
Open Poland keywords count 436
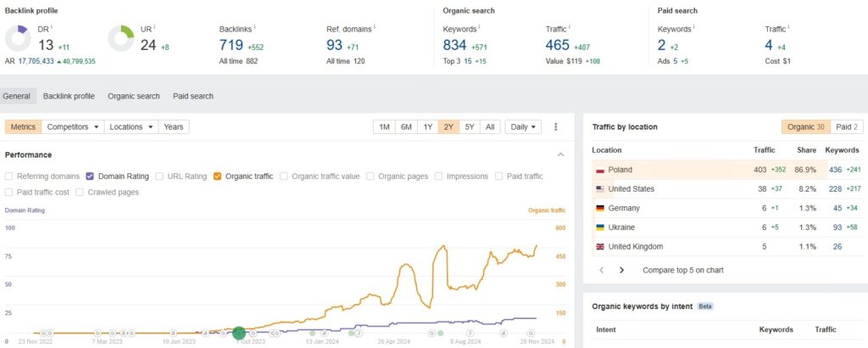click(x=836, y=170)
